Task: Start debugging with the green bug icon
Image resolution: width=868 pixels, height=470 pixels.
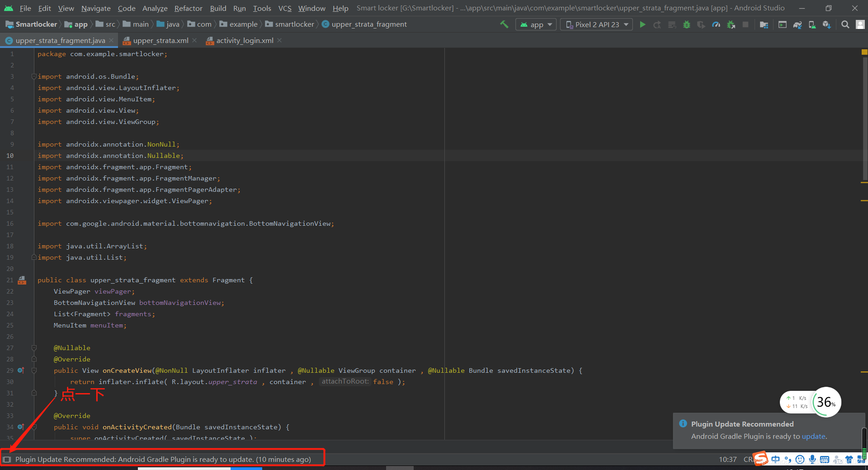Action: (x=687, y=24)
